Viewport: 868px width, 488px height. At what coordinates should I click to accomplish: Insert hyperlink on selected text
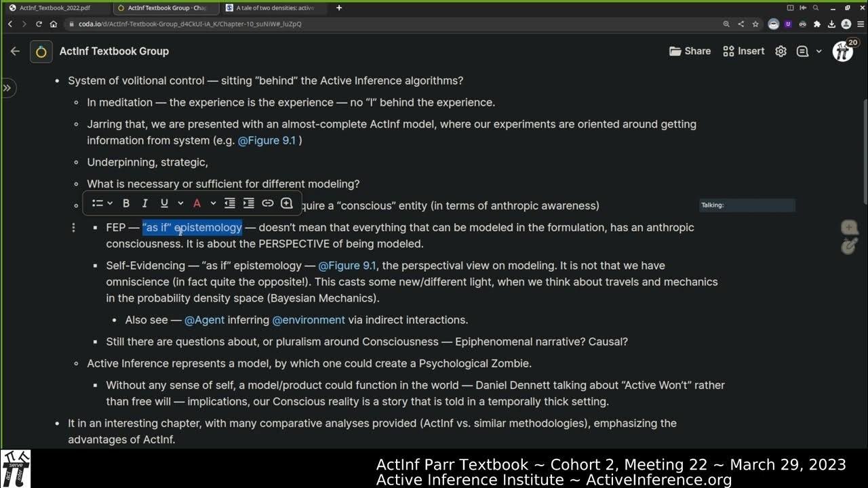268,203
